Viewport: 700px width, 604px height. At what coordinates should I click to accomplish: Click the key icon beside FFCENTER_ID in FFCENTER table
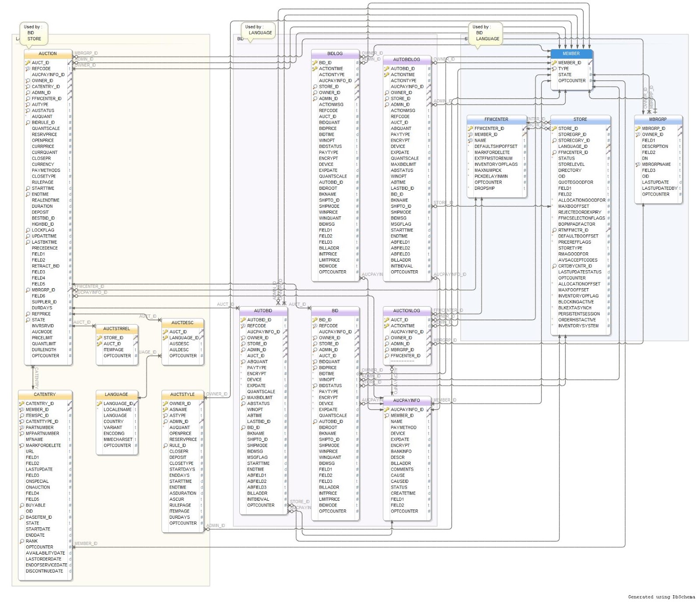[x=470, y=129]
